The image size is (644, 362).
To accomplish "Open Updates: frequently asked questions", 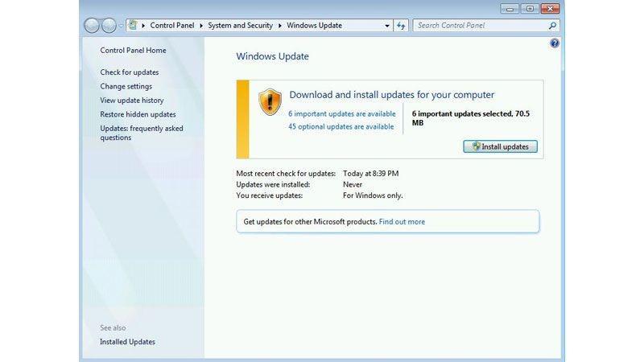I will coord(142,133).
